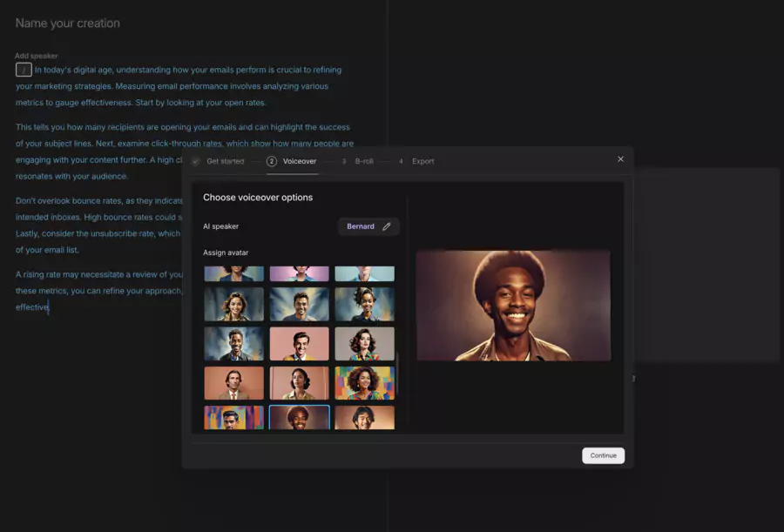
Task: Open the Add speaker selector icon
Action: [24, 69]
